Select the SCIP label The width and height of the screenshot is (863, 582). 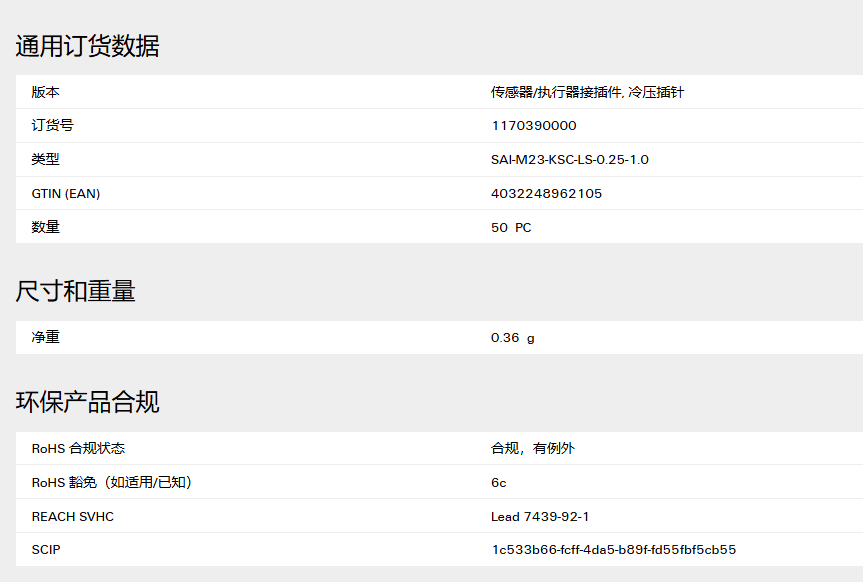tap(46, 550)
